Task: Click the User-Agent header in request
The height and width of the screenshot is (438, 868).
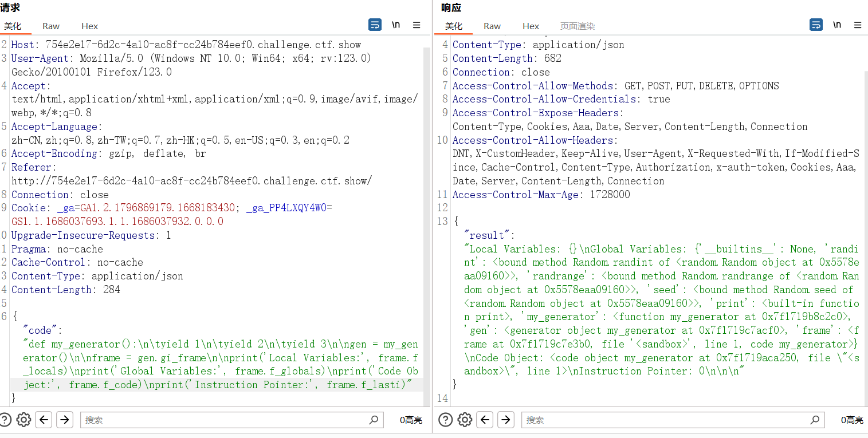Action: pyautogui.click(x=191, y=65)
